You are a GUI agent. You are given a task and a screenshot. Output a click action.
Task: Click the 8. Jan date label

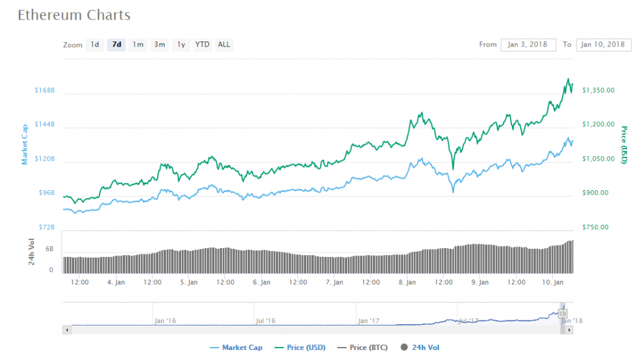pos(407,282)
